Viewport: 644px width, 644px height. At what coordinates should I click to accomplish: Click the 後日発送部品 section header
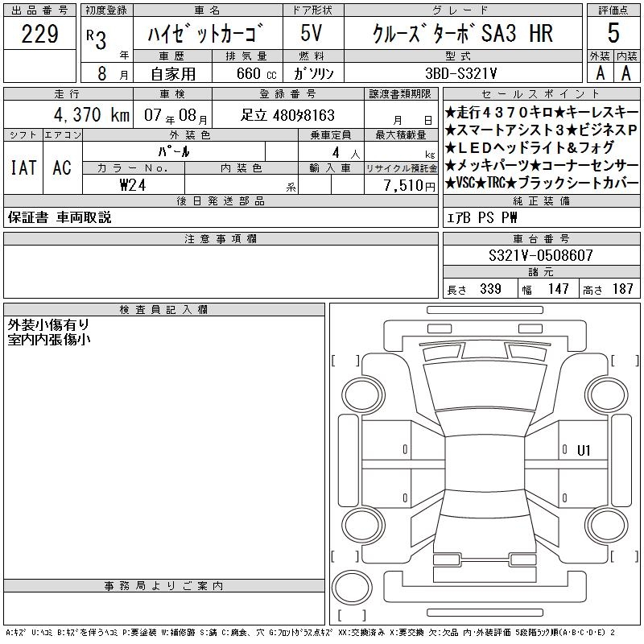(x=221, y=200)
